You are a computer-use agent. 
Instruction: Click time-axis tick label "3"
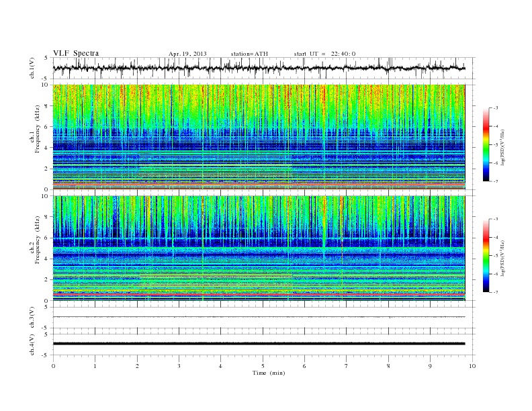[179, 366]
